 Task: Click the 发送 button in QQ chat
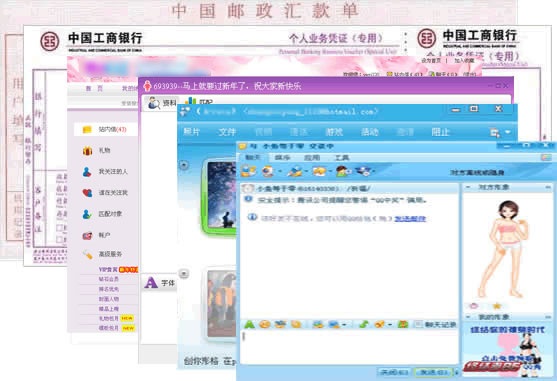click(433, 372)
